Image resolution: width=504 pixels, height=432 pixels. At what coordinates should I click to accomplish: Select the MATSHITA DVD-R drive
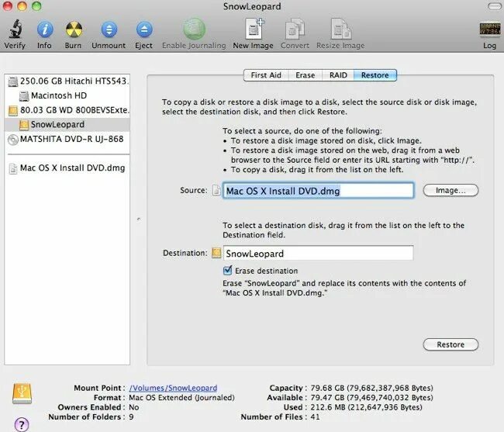[x=66, y=139]
